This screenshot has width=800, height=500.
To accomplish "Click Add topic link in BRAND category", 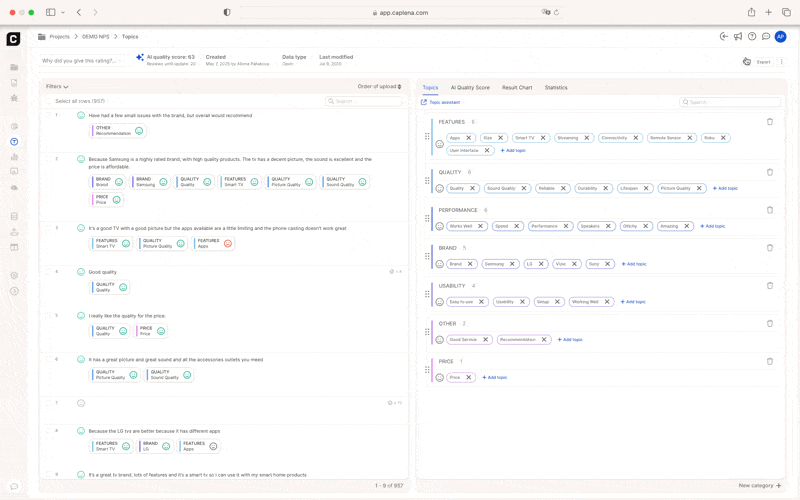I will tap(634, 264).
